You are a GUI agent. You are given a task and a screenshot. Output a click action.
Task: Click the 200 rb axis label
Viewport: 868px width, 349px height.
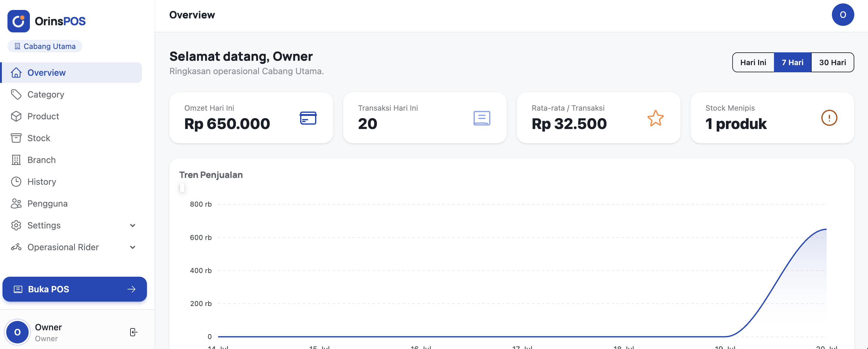tap(201, 304)
